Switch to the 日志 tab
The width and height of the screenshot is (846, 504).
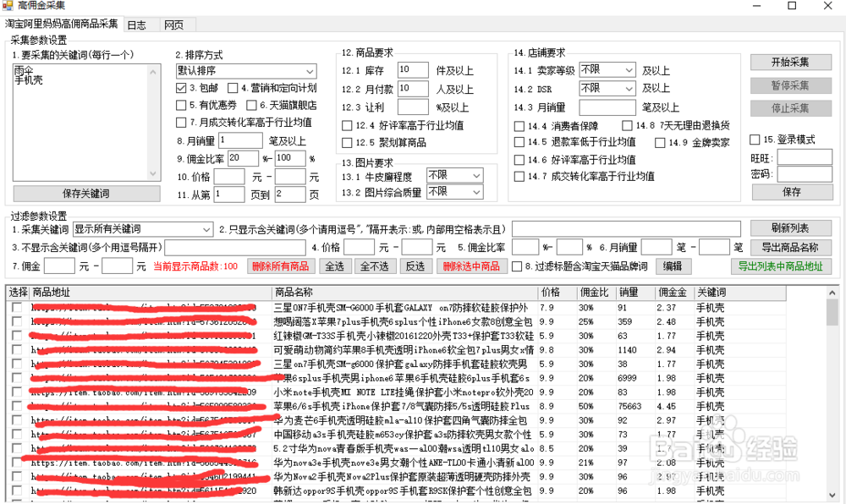pos(135,25)
